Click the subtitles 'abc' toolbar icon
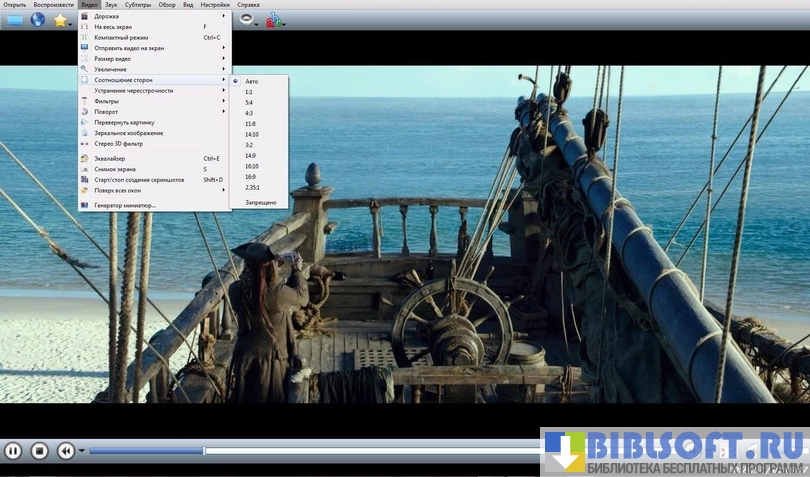 [272, 20]
